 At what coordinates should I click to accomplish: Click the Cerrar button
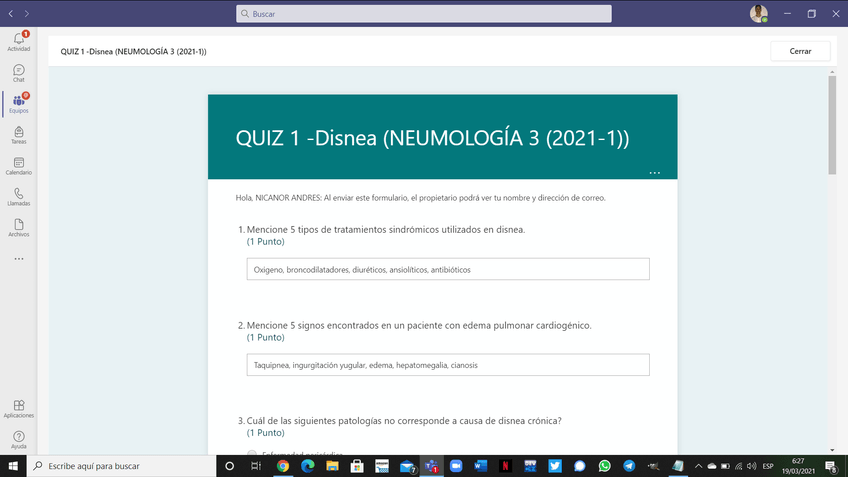(800, 51)
